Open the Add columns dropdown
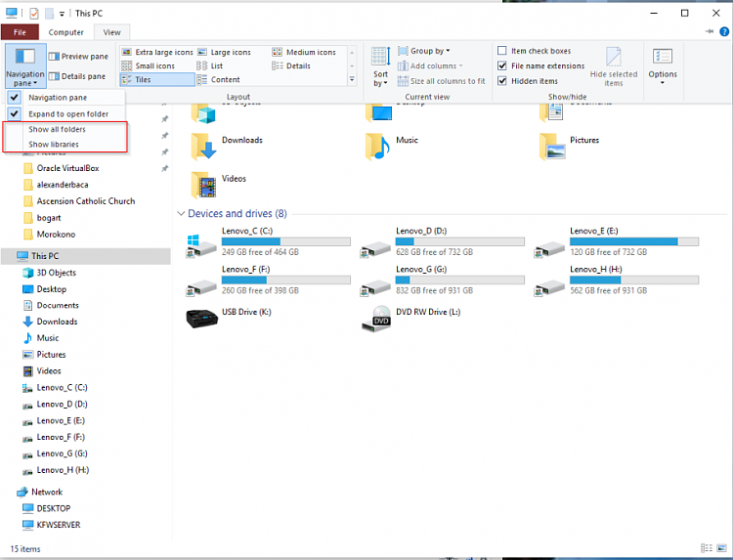Screen dimensions: 733x560 [430, 65]
